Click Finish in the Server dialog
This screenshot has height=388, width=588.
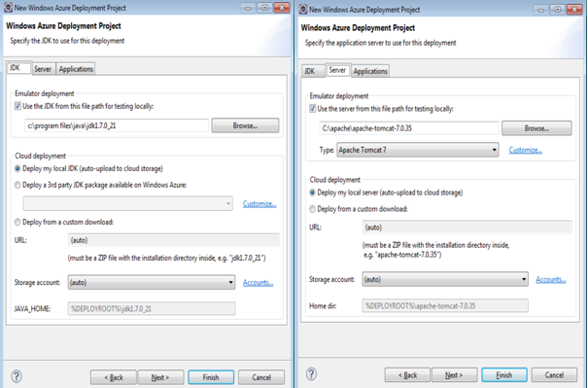click(x=504, y=374)
